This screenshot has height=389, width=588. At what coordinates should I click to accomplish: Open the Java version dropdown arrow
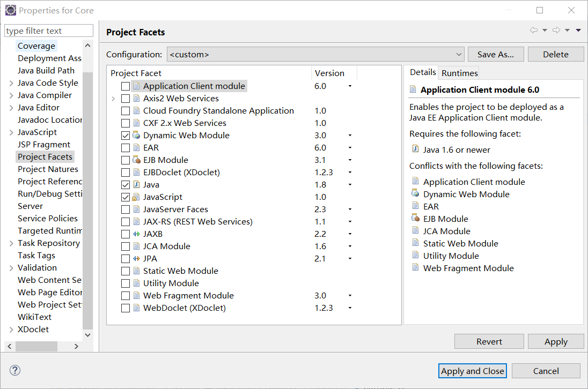tap(350, 184)
